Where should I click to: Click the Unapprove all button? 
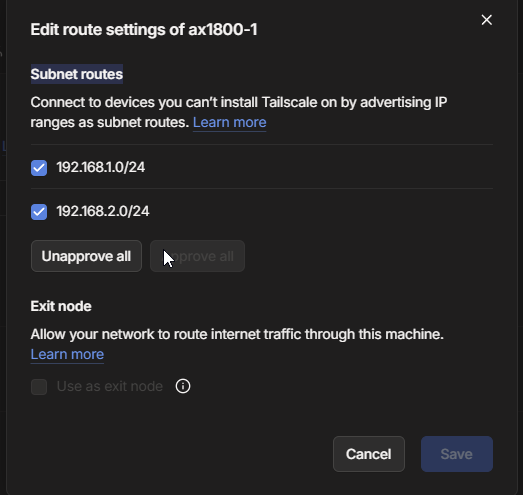click(86, 256)
